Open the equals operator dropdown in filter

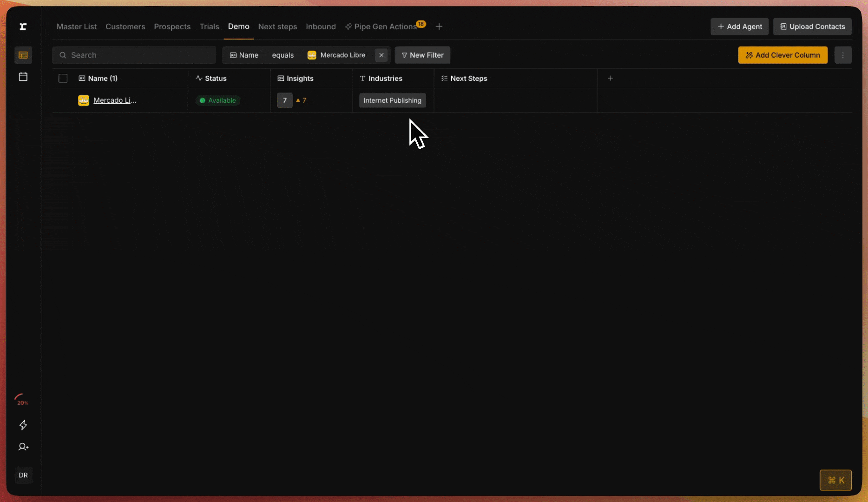283,55
